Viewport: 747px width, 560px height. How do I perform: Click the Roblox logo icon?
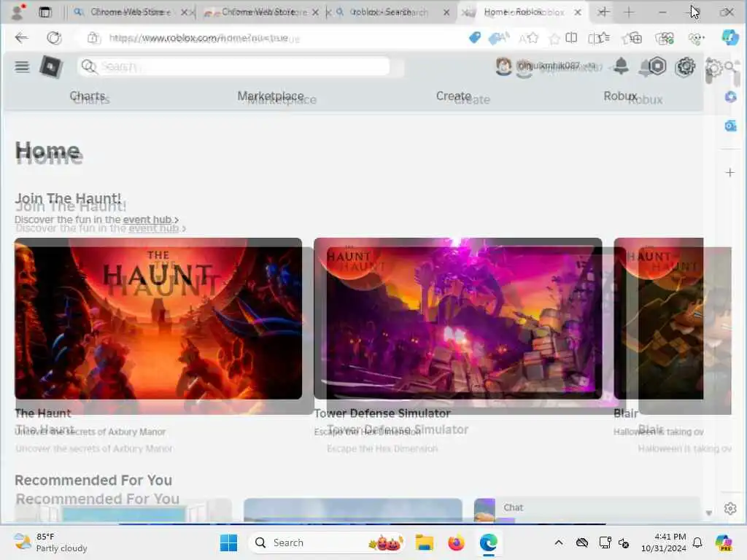(51, 66)
